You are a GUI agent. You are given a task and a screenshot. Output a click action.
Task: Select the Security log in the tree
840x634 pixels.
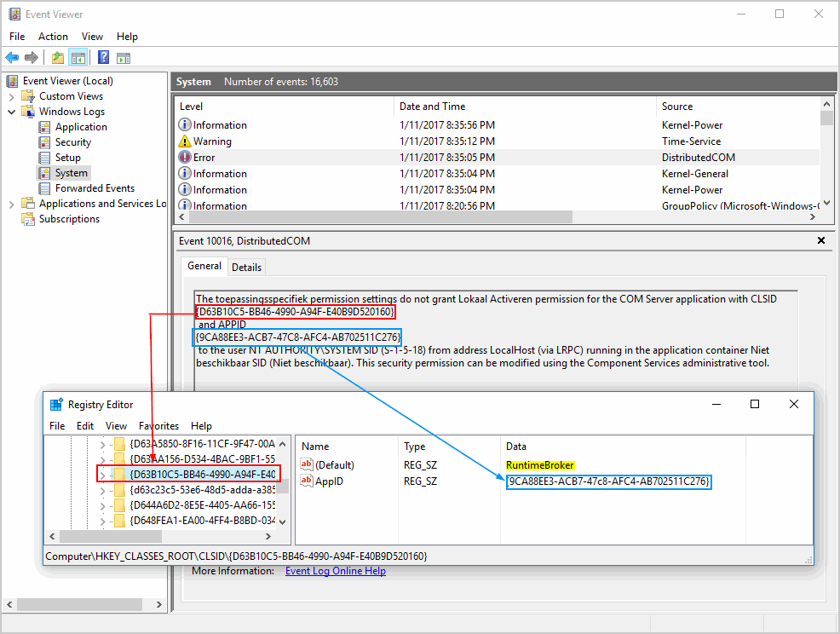point(72,142)
